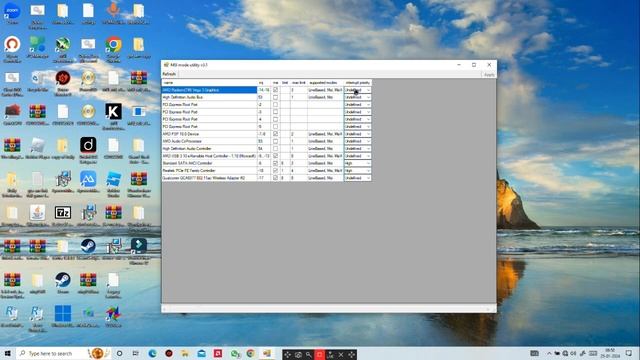
Task: Click the red stop button in recorder toolbar
Action: click(320, 354)
